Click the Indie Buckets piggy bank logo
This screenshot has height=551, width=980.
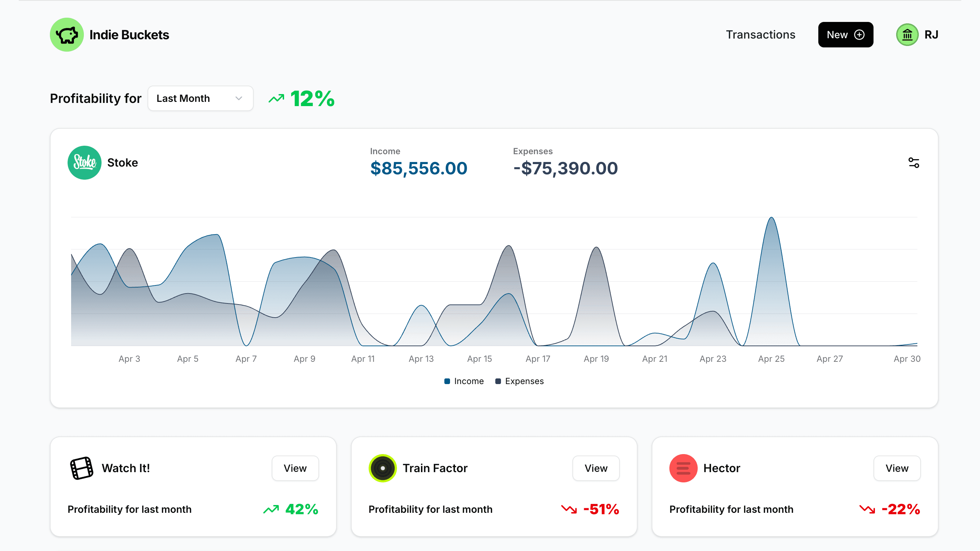tap(67, 35)
